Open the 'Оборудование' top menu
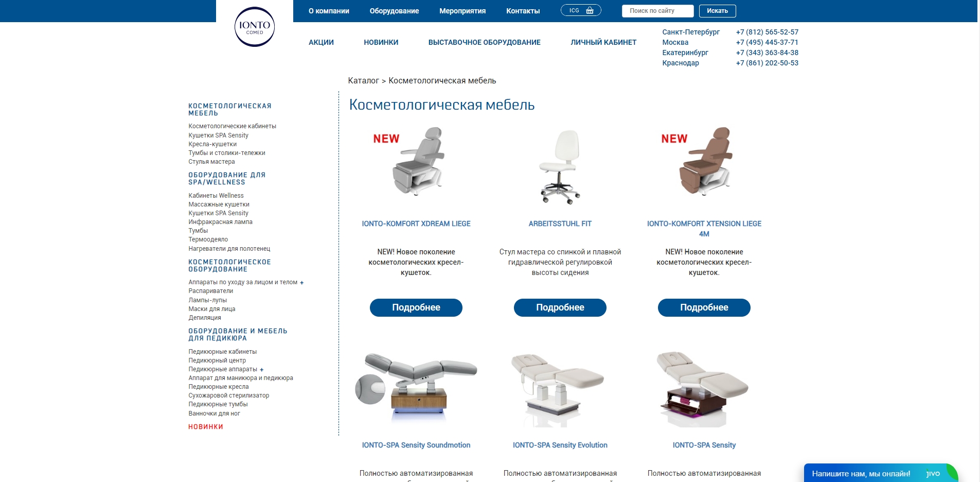The width and height of the screenshot is (980, 482). pos(394,11)
